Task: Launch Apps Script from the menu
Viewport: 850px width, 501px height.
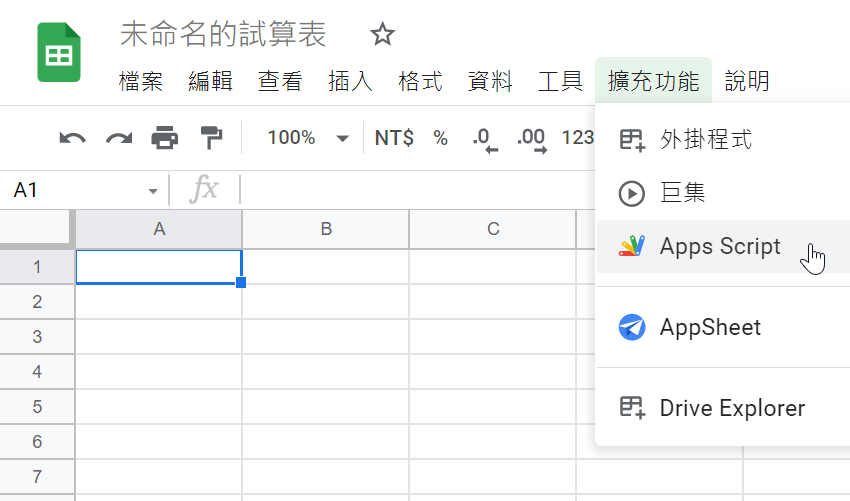Action: click(723, 246)
